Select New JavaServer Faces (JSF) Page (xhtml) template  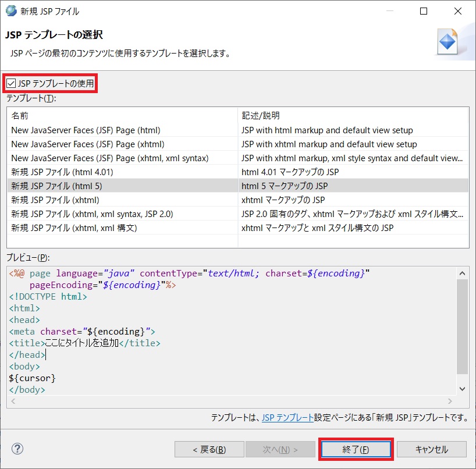87,144
